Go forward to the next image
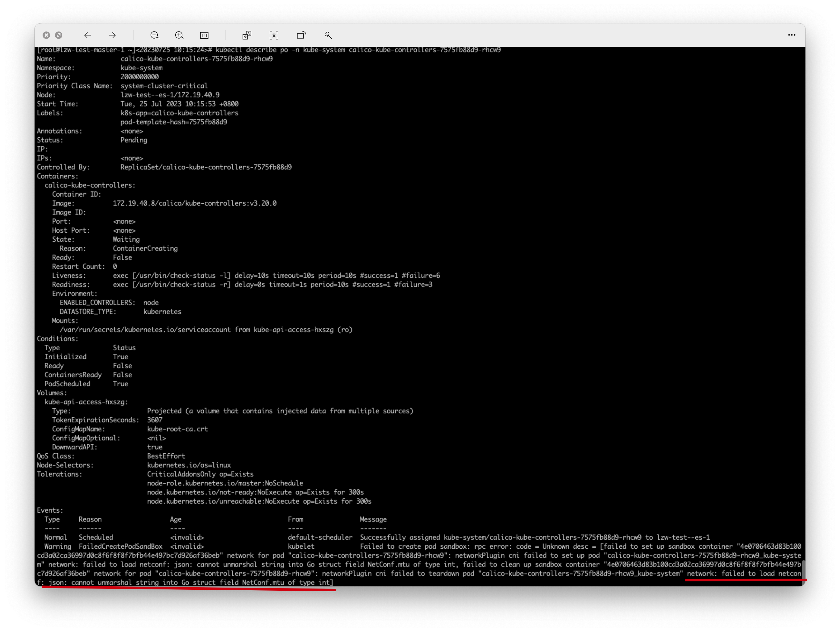Screen dimensions: 840x632 pos(112,35)
